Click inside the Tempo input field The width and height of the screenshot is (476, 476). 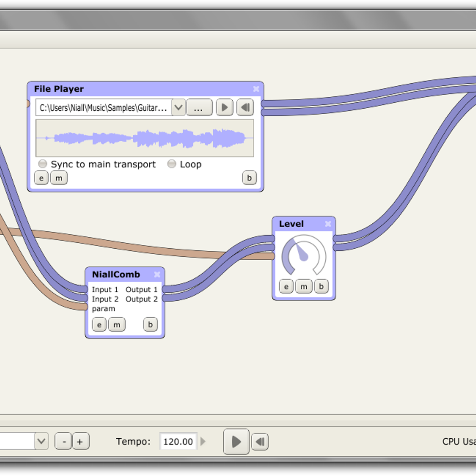(178, 441)
